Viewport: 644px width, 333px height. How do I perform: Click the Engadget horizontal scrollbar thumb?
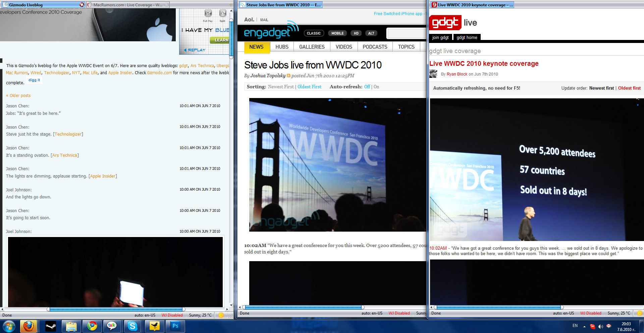pyautogui.click(x=304, y=307)
